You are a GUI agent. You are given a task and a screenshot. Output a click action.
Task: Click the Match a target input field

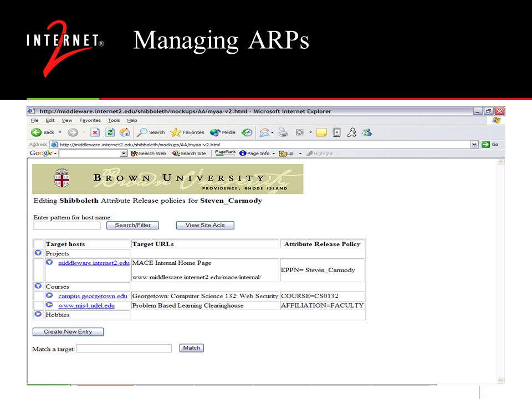click(124, 349)
